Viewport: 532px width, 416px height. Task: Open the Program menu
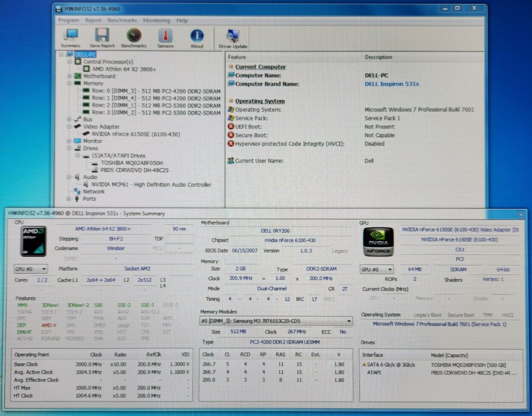click(x=69, y=20)
